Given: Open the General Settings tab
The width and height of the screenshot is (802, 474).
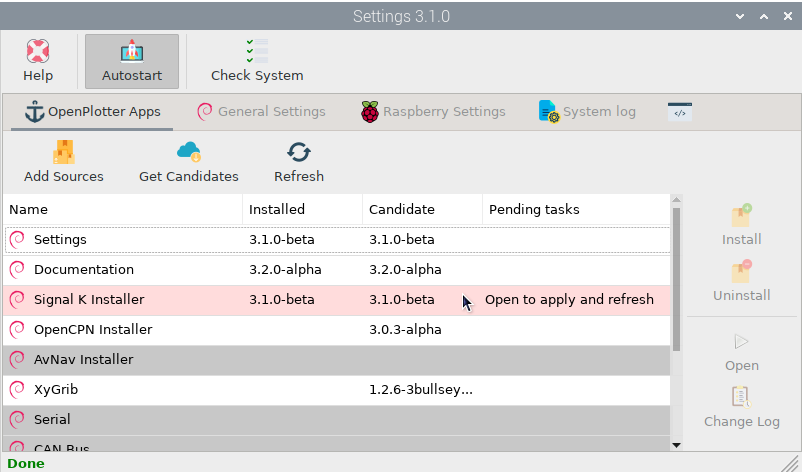Looking at the screenshot, I should tap(261, 112).
